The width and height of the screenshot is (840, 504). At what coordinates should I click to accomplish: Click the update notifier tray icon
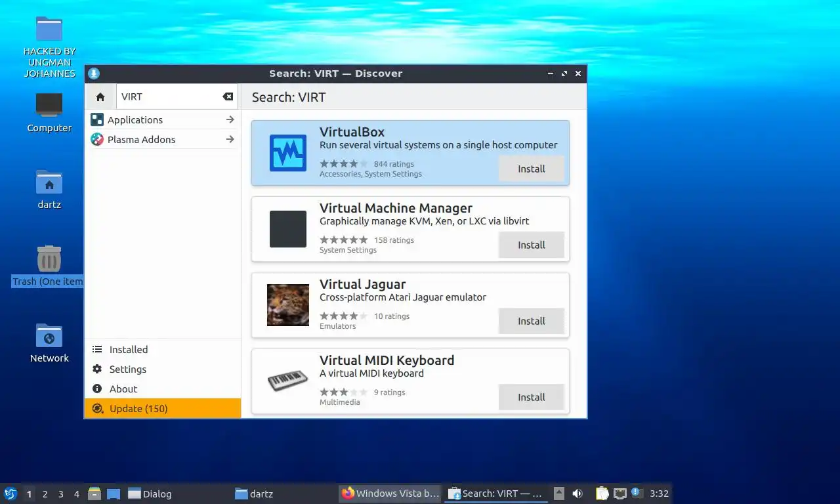click(637, 493)
